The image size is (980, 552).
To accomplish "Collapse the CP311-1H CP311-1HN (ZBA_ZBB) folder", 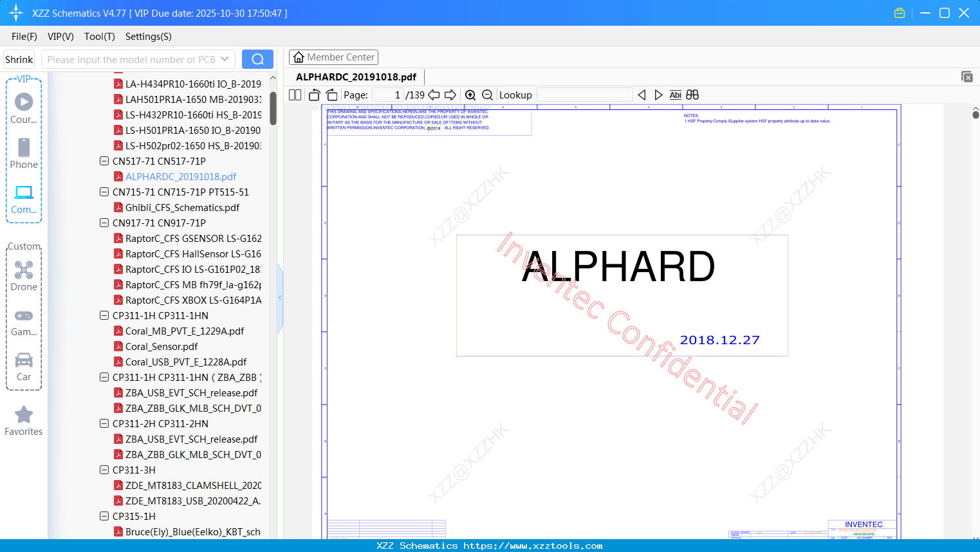I will pyautogui.click(x=104, y=377).
